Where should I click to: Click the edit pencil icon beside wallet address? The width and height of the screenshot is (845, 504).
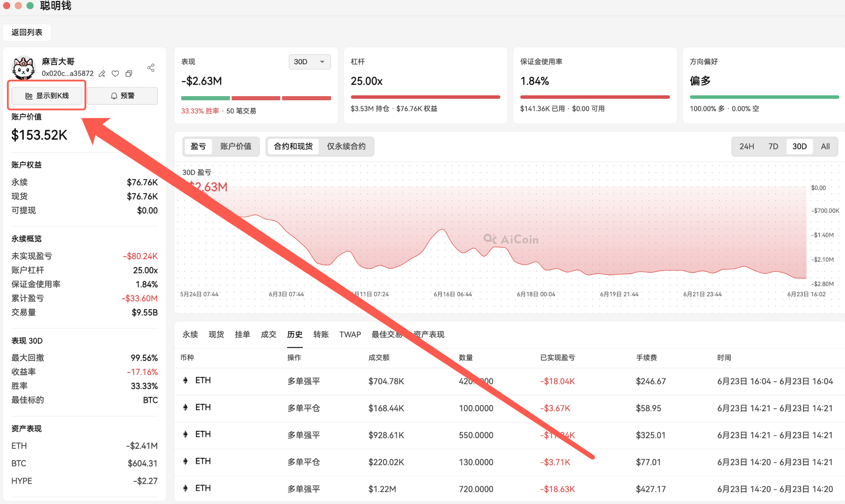102,74
